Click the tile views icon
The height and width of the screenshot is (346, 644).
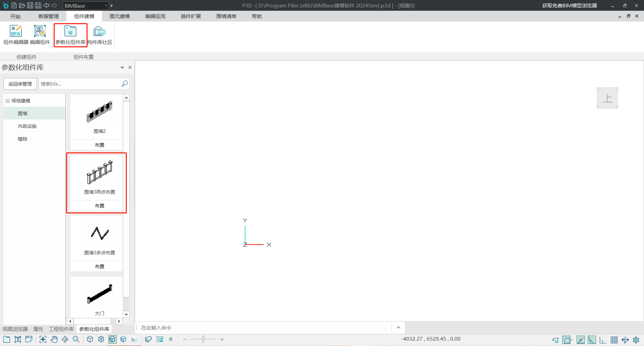[x=18, y=339]
